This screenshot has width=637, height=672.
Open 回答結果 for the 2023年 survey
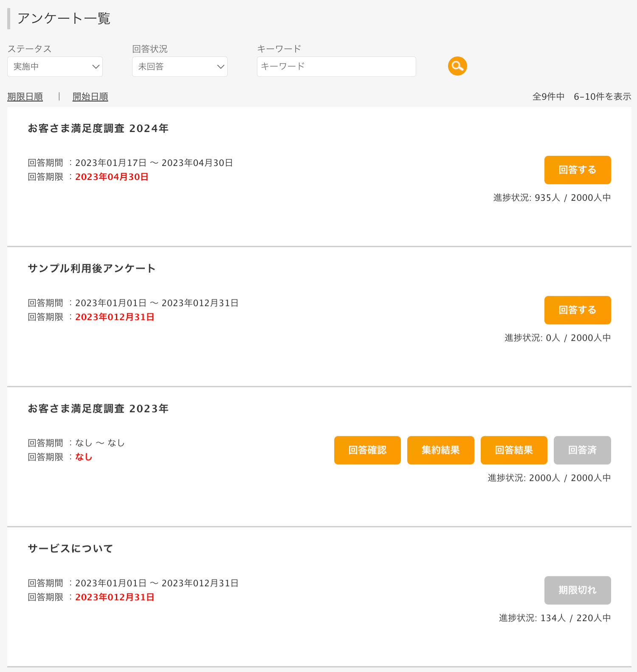click(514, 450)
